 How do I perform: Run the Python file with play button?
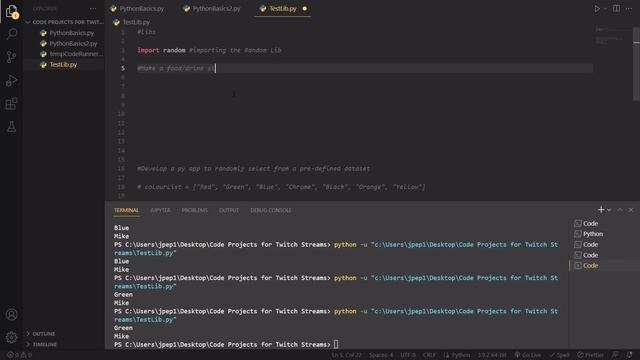597,9
